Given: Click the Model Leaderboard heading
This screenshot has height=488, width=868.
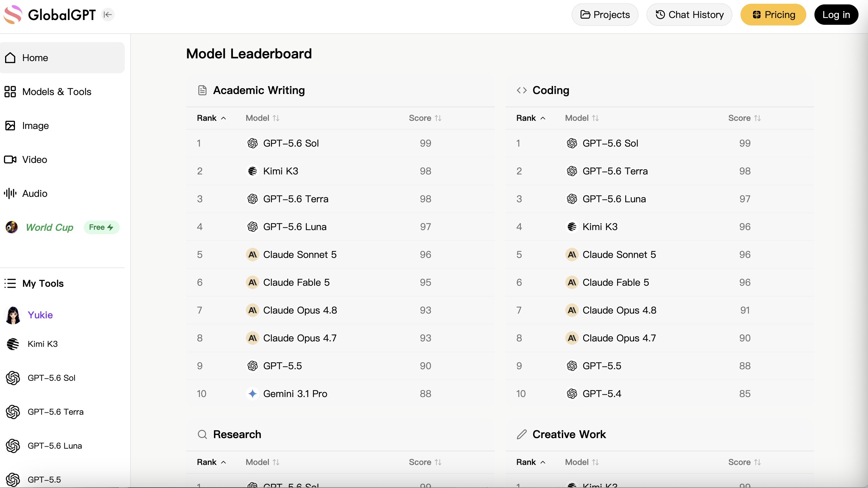Looking at the screenshot, I should coord(249,54).
